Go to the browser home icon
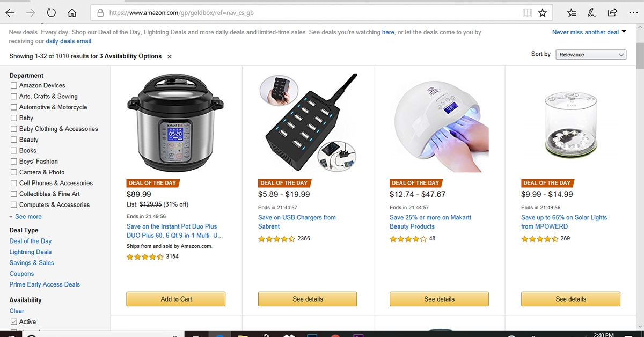This screenshot has height=337, width=644. click(72, 13)
